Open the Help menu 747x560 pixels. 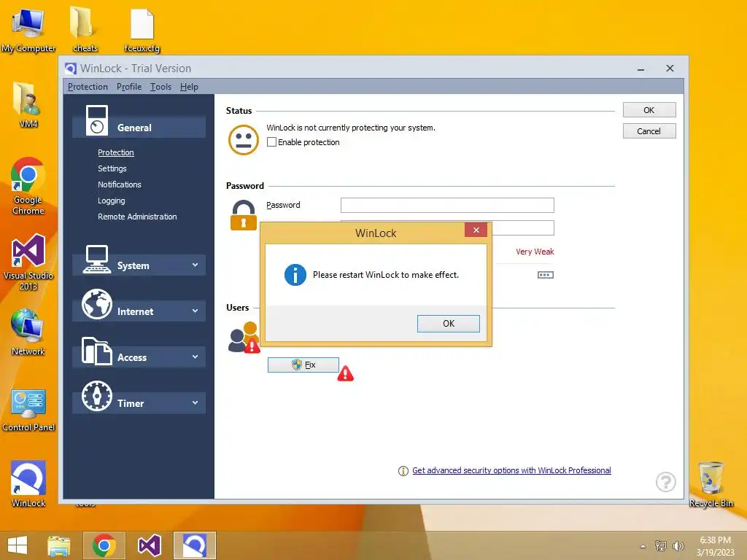pos(189,87)
